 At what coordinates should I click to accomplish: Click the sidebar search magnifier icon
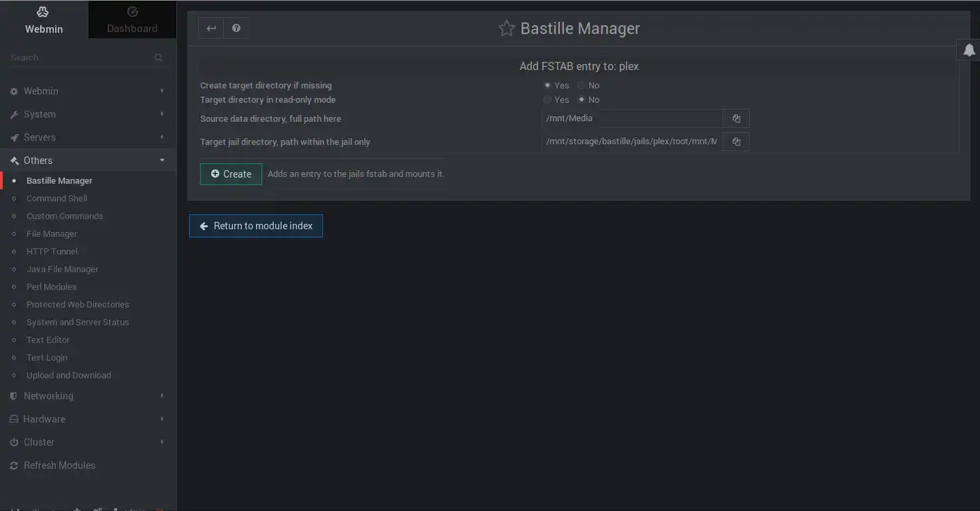click(x=159, y=58)
